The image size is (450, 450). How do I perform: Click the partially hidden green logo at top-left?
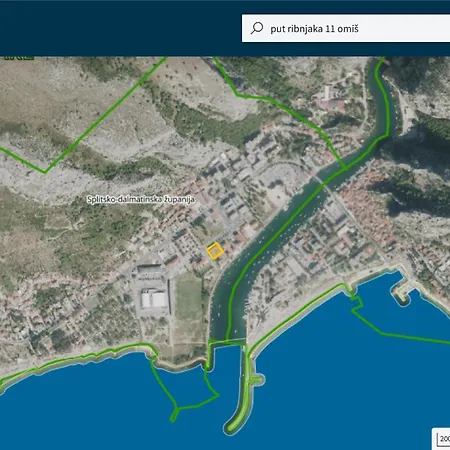pos(19,58)
